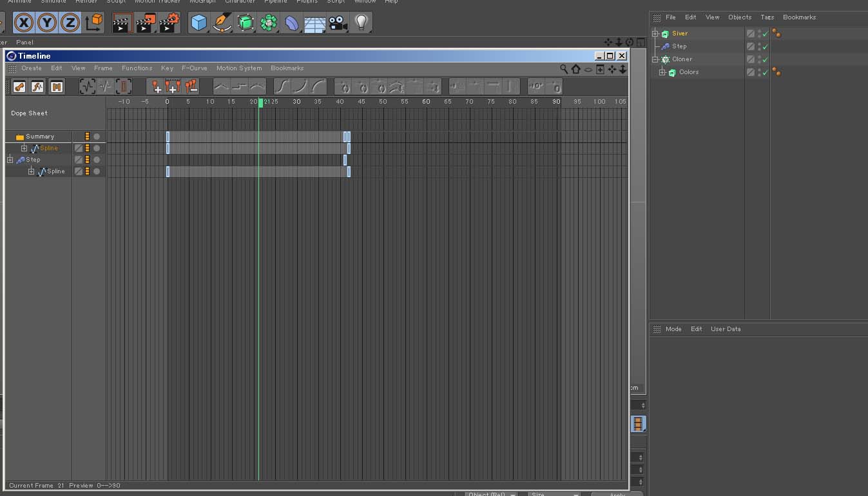Collapse the Cloner object tree
Viewport: 868px width, 496px height.
[x=655, y=59]
